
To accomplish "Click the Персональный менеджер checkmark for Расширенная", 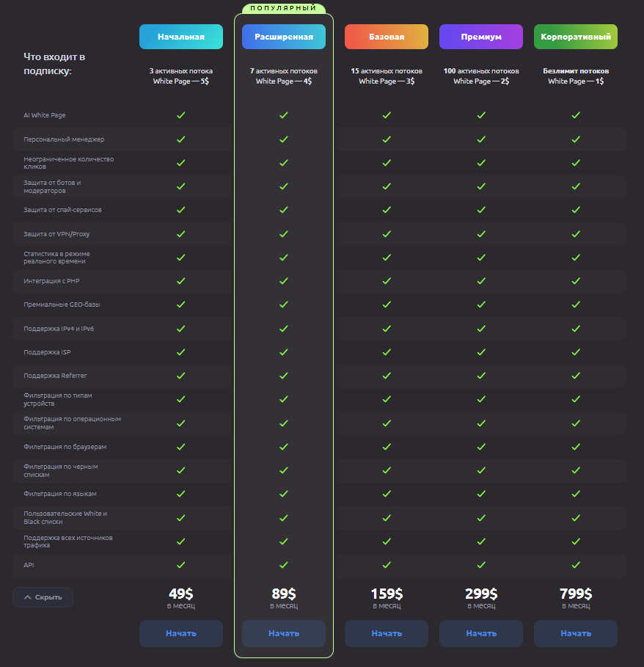I will click(x=284, y=139).
